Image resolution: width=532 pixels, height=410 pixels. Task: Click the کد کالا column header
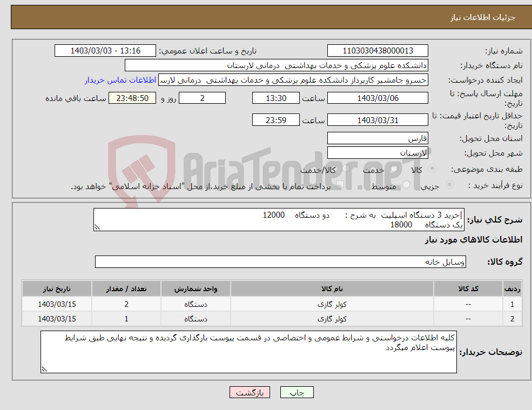coord(468,289)
